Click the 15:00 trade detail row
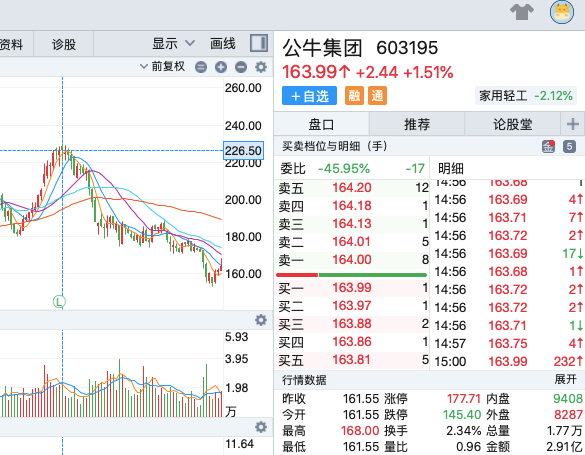Viewport: 585px width, 455px height. pyautogui.click(x=508, y=361)
